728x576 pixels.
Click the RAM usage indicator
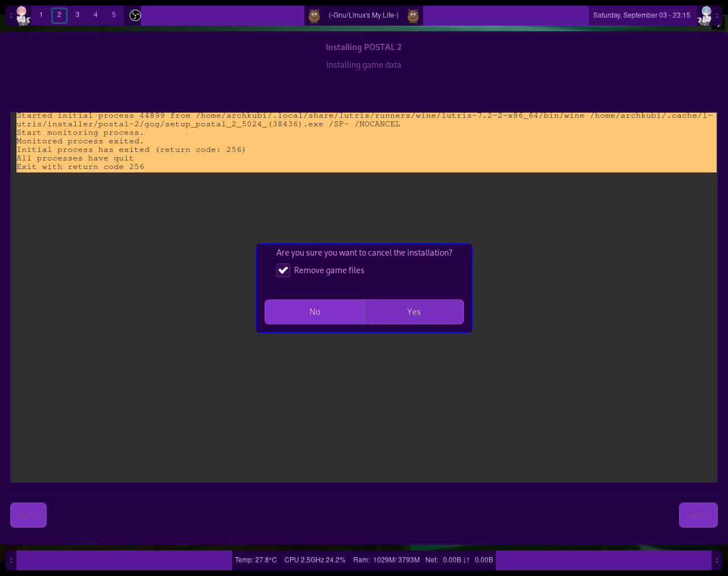click(x=386, y=560)
